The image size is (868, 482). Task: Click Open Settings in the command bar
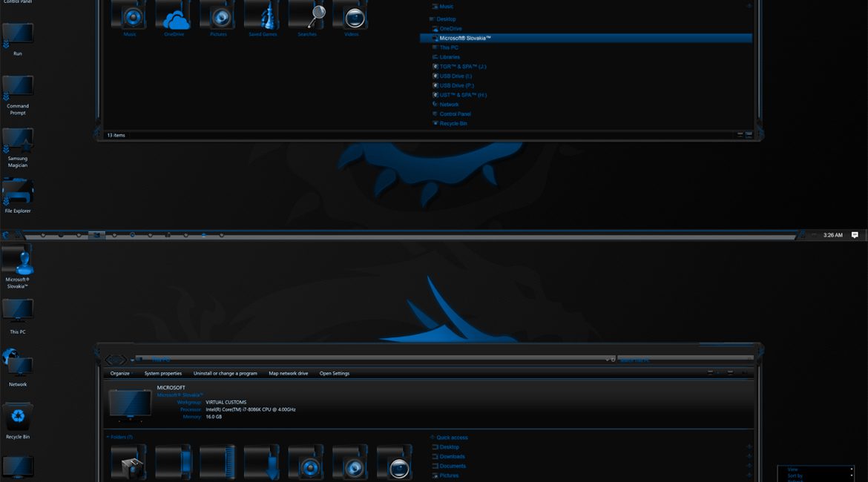(335, 374)
